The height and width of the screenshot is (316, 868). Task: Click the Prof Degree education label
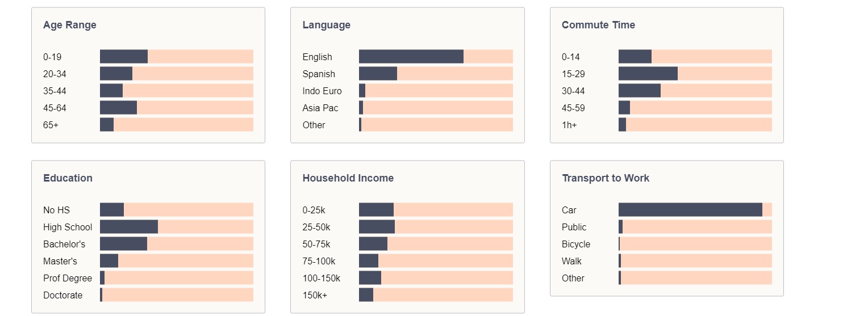click(67, 278)
